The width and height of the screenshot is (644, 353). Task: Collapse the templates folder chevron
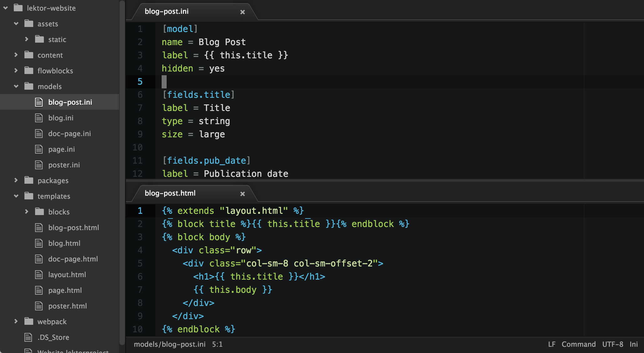pyautogui.click(x=16, y=196)
